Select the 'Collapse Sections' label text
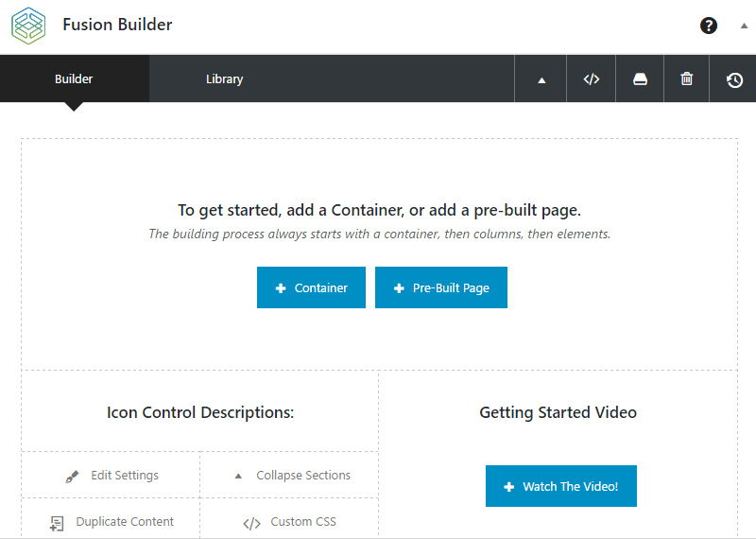 click(x=303, y=476)
